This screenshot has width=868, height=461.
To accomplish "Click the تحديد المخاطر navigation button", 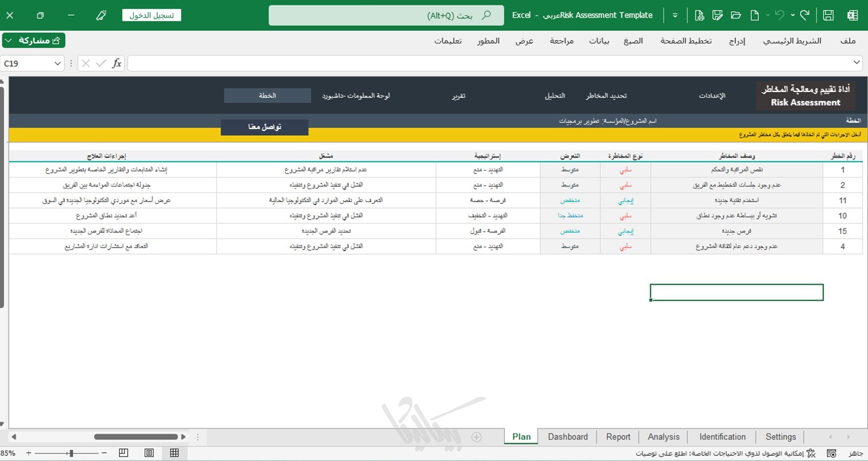I will coord(606,96).
